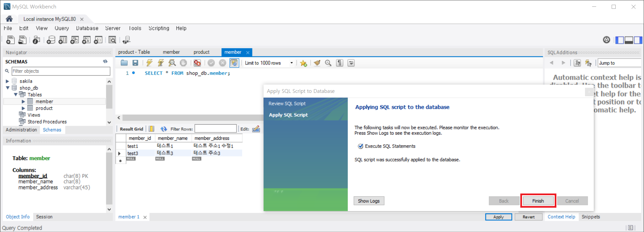Viewport: 644px width, 232px height.
Task: Expand the sakila schema
Action: click(7, 81)
